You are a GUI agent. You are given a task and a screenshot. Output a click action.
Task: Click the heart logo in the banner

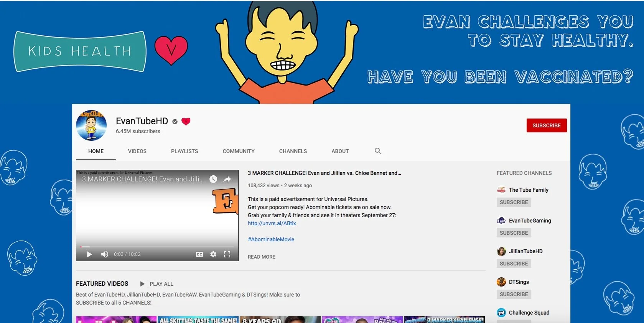(x=171, y=50)
